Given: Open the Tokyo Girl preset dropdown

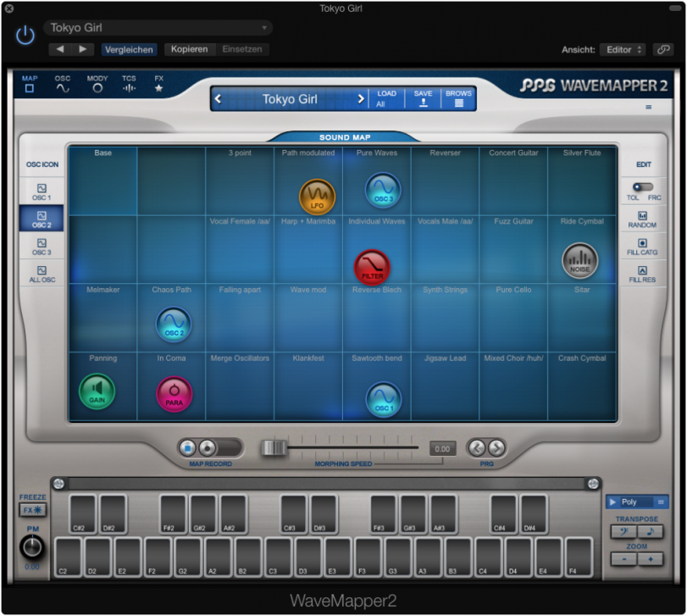Looking at the screenshot, I should pos(158,28).
